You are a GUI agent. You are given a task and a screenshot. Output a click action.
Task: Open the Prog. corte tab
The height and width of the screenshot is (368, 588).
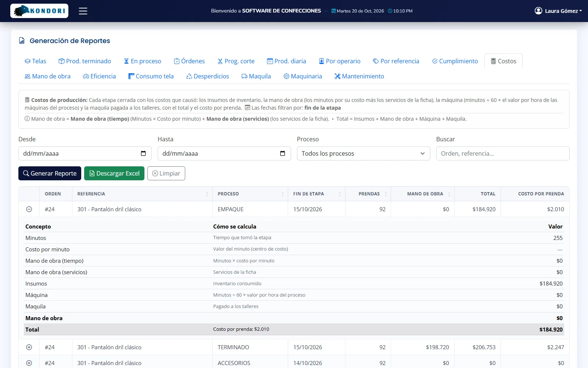tap(236, 61)
